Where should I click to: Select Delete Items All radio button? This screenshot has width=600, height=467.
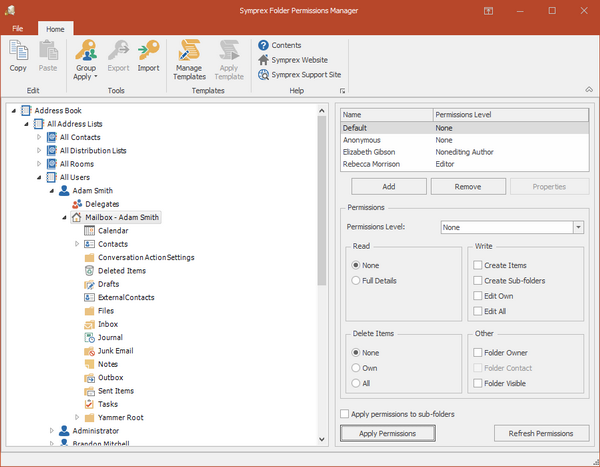coord(356,383)
